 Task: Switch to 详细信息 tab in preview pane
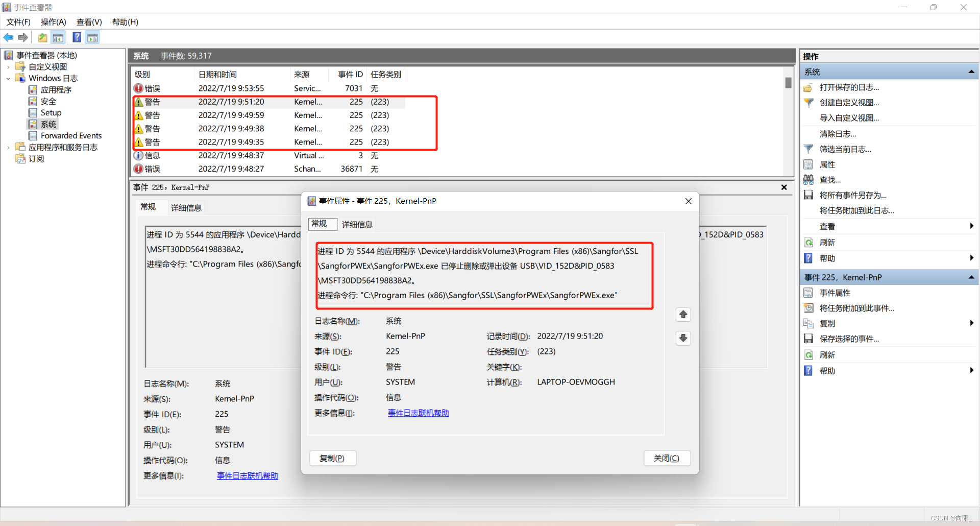coord(186,208)
